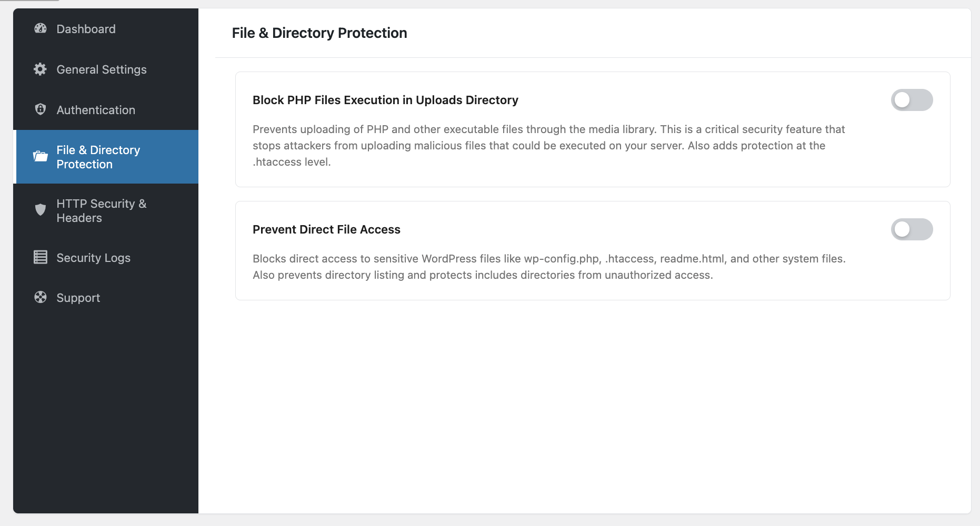Click the File & Directory Protection page heading
This screenshot has width=980, height=526.
pos(319,33)
